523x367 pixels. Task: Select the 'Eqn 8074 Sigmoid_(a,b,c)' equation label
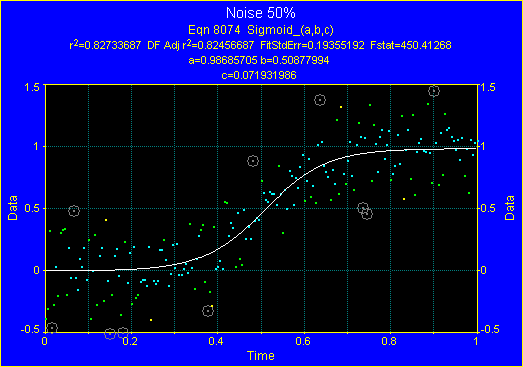coord(260,30)
